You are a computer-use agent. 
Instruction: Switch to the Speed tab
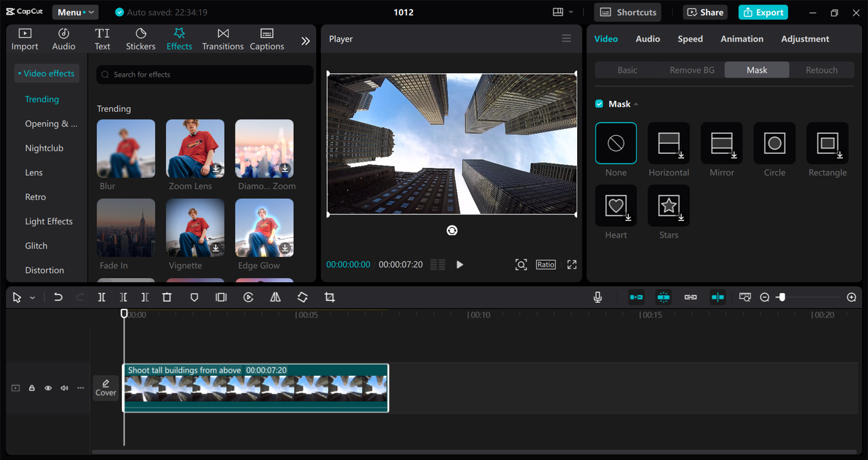(690, 39)
